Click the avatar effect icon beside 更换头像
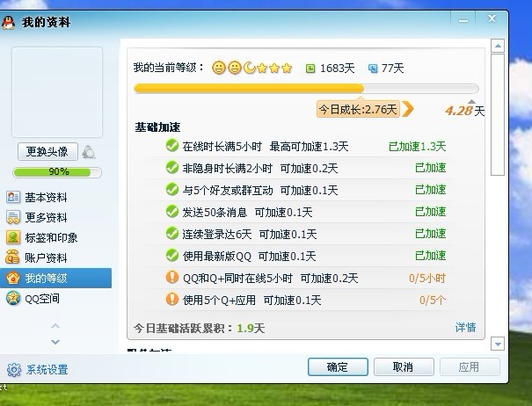532x406 pixels. tap(89, 152)
